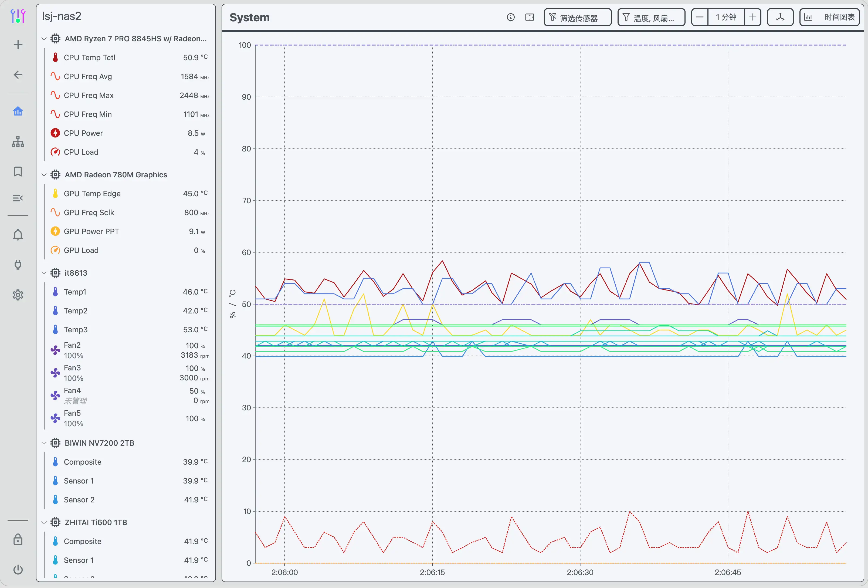
Task: Click the 2:06:15 time axis label
Action: click(432, 572)
